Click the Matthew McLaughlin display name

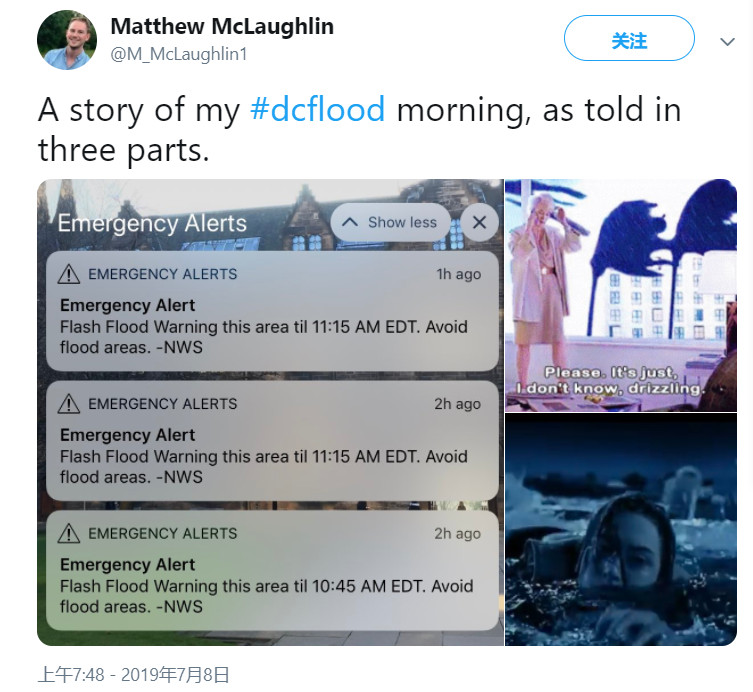(x=222, y=26)
